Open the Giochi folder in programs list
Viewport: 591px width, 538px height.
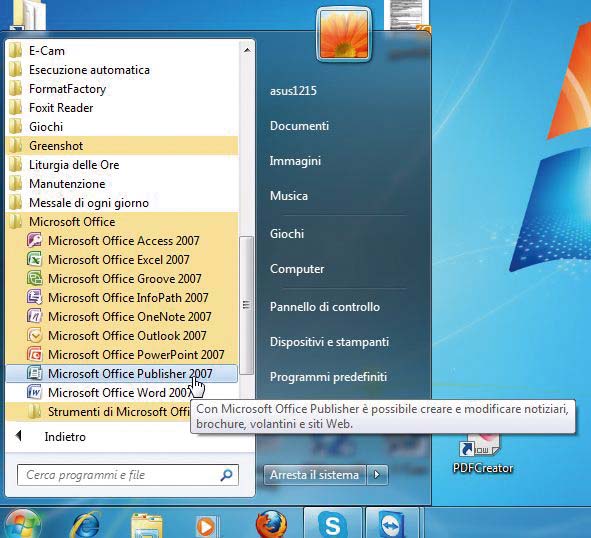click(x=122, y=127)
